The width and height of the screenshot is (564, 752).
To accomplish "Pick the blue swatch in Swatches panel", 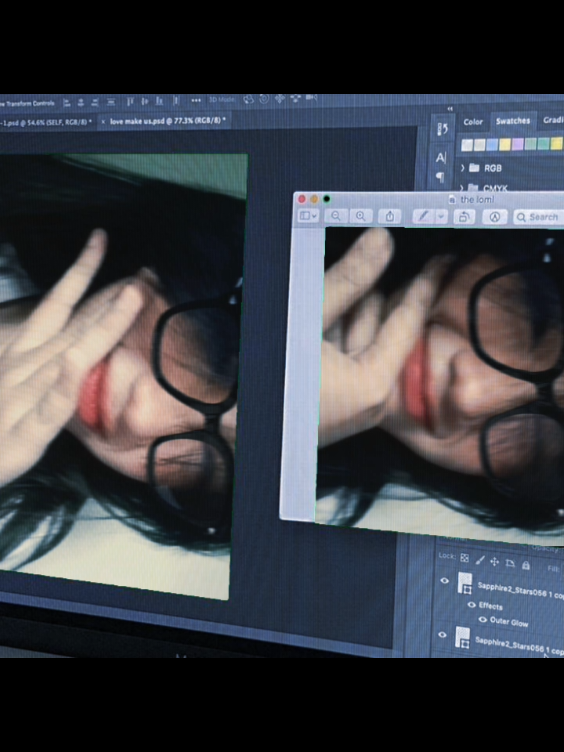I will (492, 144).
